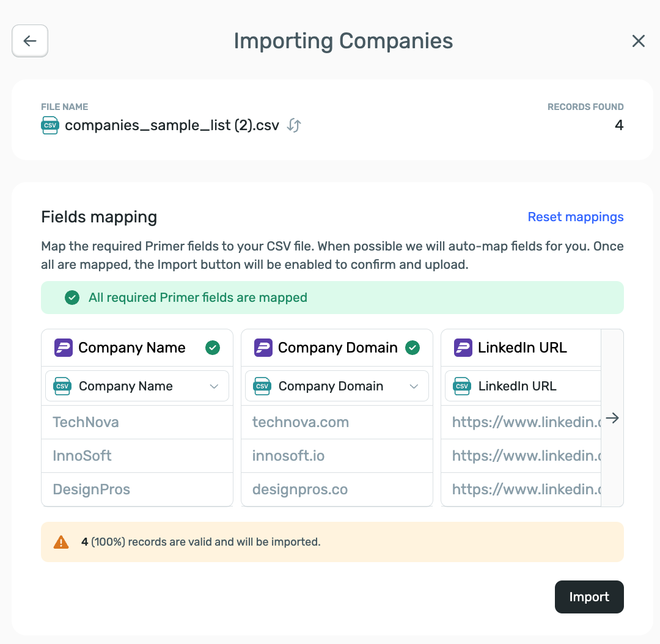Image resolution: width=660 pixels, height=644 pixels.
Task: Open the Company Name CSV column dropdown
Action: tap(137, 386)
